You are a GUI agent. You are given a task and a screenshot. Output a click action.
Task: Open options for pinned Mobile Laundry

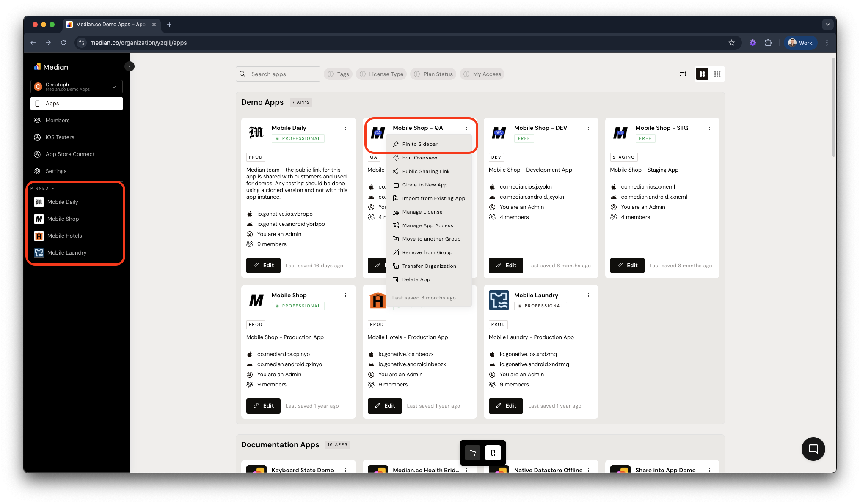(116, 253)
